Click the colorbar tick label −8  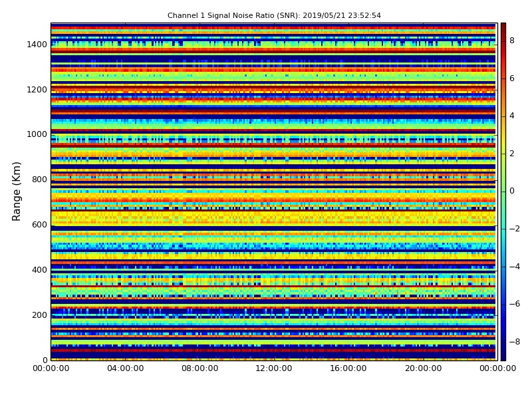click(x=515, y=342)
